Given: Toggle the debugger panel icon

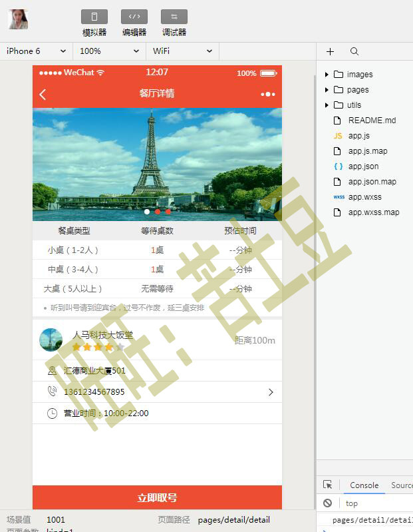Looking at the screenshot, I should pos(174,17).
